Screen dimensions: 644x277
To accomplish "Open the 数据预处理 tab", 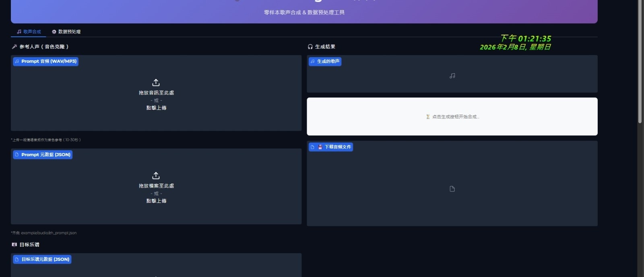I will 66,31.
